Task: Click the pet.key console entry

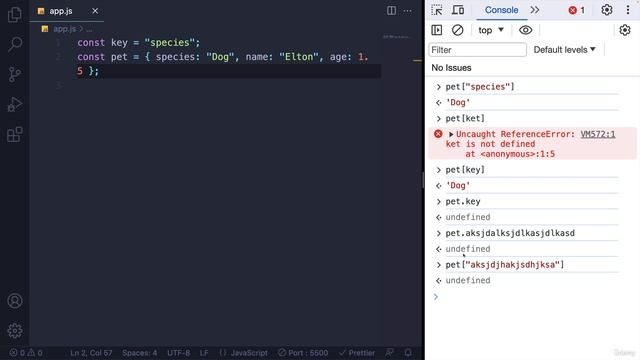Action: pyautogui.click(x=463, y=202)
